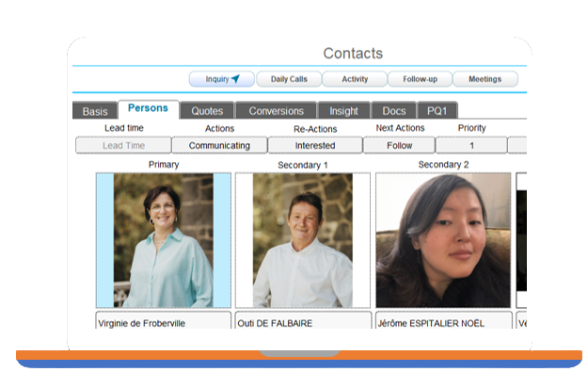Image resolution: width=588 pixels, height=388 pixels.
Task: Switch to the Basis tab
Action: (95, 111)
